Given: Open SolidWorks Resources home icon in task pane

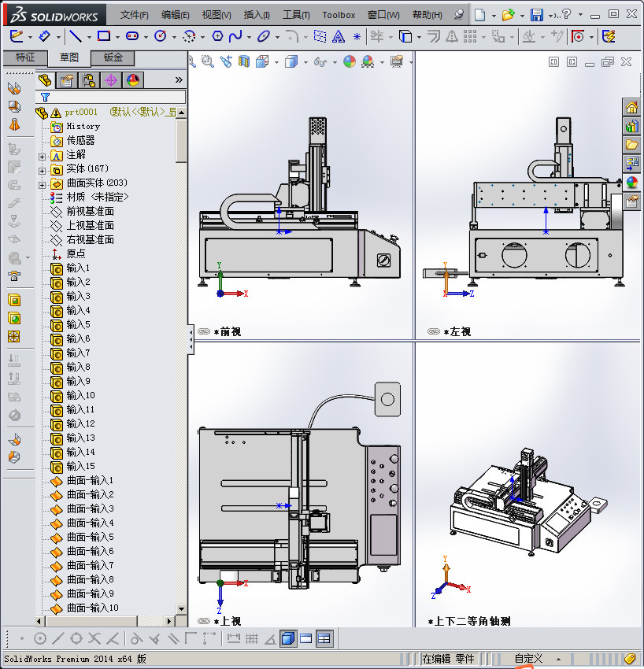Looking at the screenshot, I should click(x=632, y=107).
